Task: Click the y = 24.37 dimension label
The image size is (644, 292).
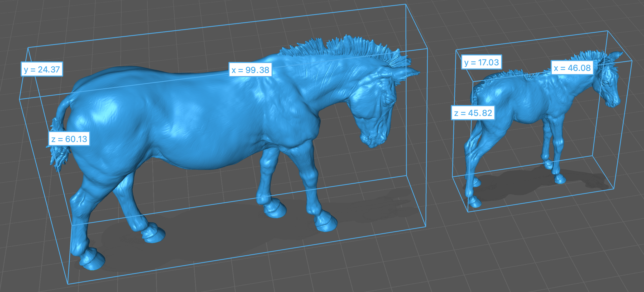Action: tap(42, 69)
